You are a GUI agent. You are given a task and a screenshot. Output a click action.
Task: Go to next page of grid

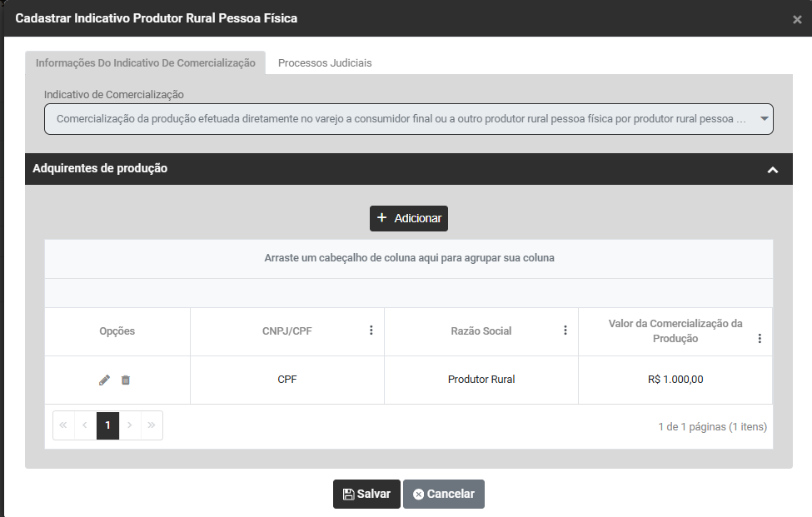[x=130, y=425]
